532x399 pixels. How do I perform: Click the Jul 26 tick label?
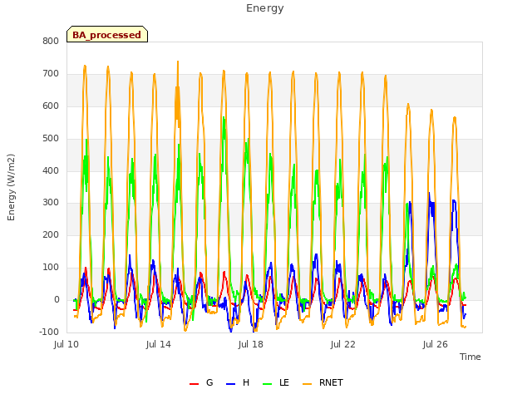point(436,345)
